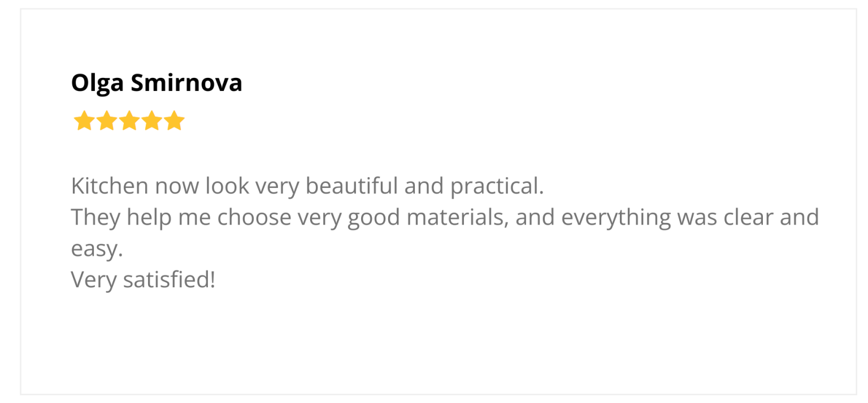Click the word "practical" in the first line

496,186
